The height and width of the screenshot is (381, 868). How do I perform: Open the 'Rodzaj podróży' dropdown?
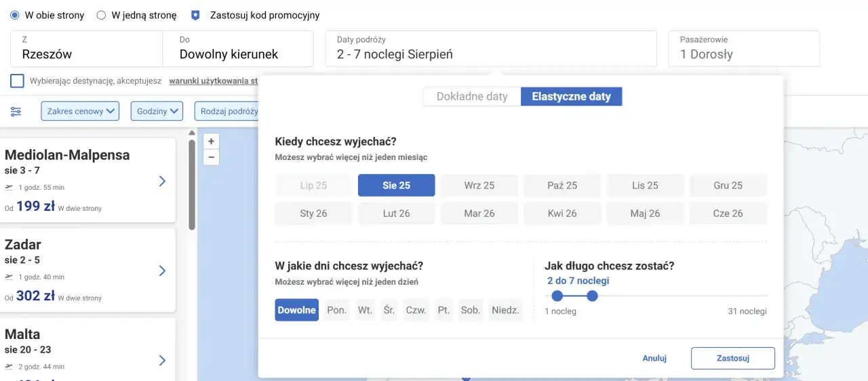[228, 111]
